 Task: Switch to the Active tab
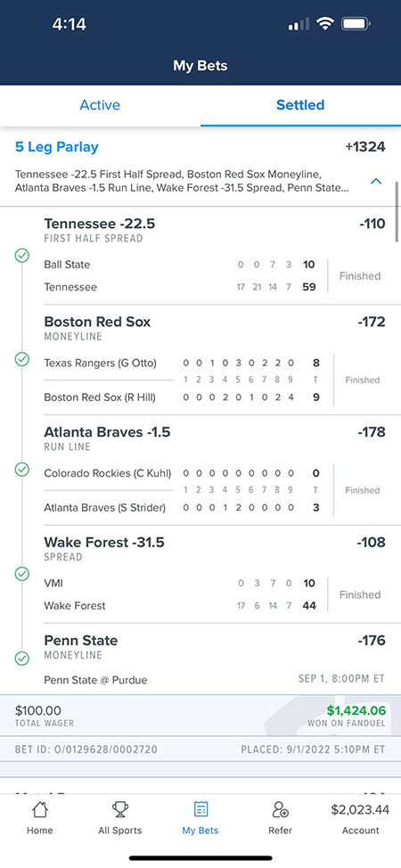click(100, 104)
